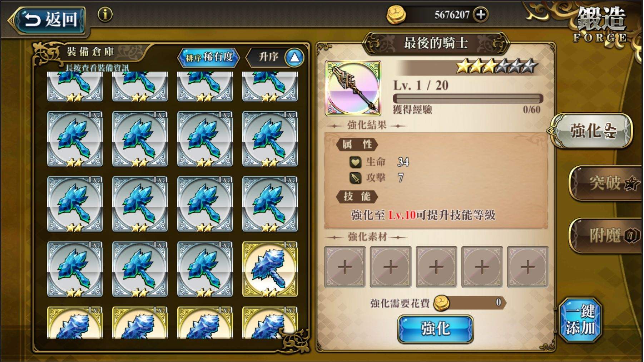Select the first silver hammer in second row
Screen dimensions: 644x362
[75, 139]
